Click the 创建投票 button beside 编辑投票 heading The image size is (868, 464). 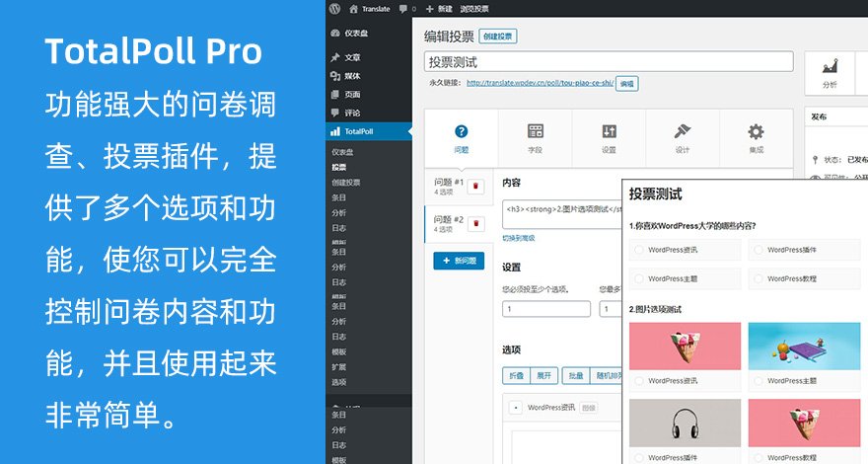[498, 37]
